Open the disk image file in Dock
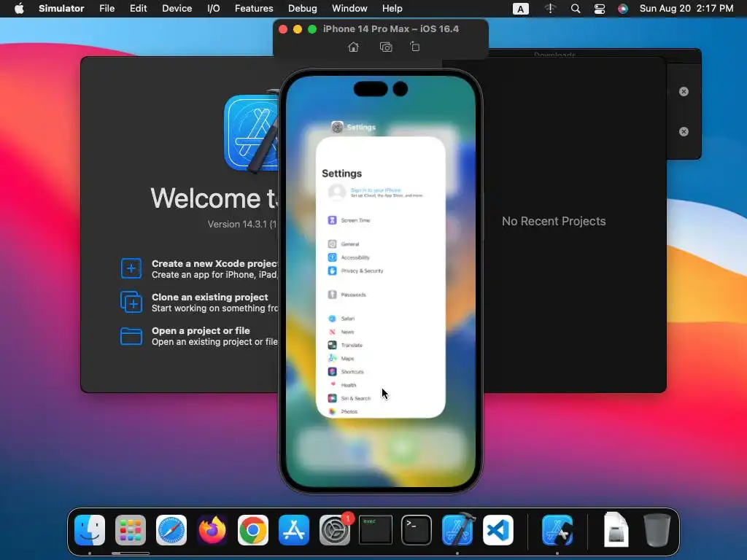 click(x=616, y=530)
